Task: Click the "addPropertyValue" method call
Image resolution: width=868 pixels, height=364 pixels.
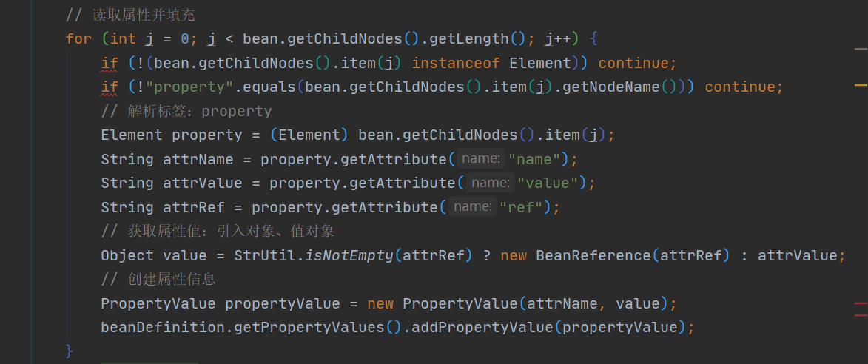Action: [x=482, y=328]
